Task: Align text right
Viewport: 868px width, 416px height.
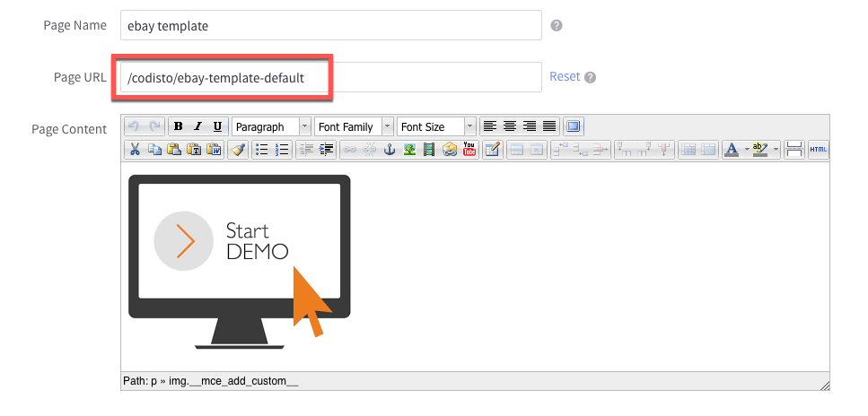Action: (x=530, y=126)
